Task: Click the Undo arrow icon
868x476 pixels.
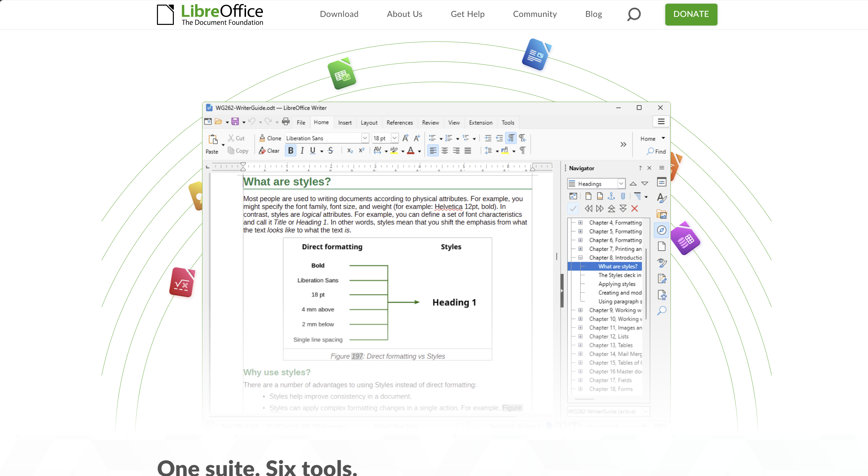Action: click(252, 122)
